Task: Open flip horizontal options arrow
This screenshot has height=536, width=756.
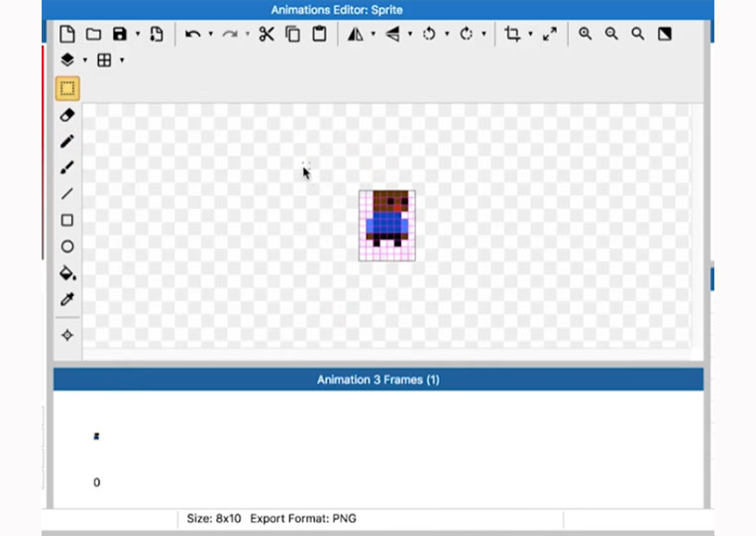Action: point(374,34)
